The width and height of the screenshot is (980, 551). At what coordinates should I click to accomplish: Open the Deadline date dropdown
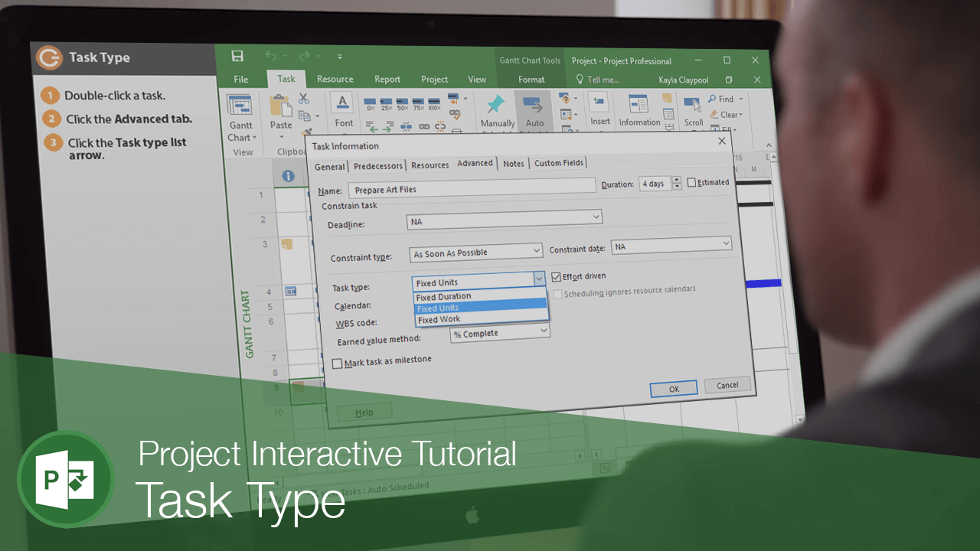coord(596,218)
